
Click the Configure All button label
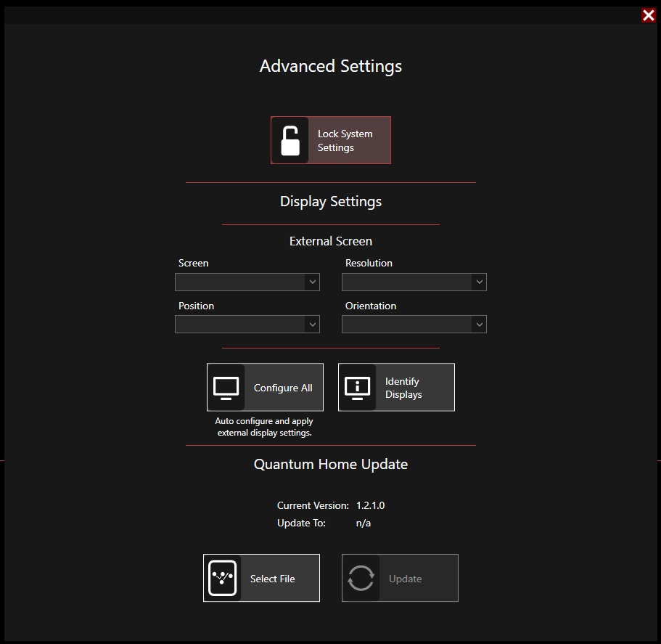(x=283, y=388)
